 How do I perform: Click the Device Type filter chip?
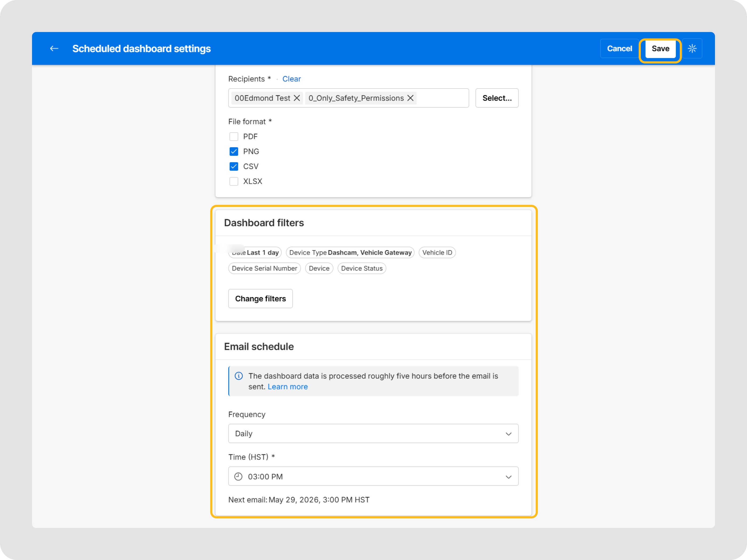point(350,253)
